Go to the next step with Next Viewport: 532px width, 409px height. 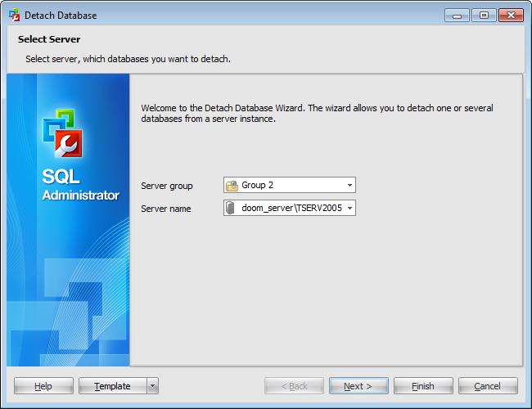(x=358, y=386)
